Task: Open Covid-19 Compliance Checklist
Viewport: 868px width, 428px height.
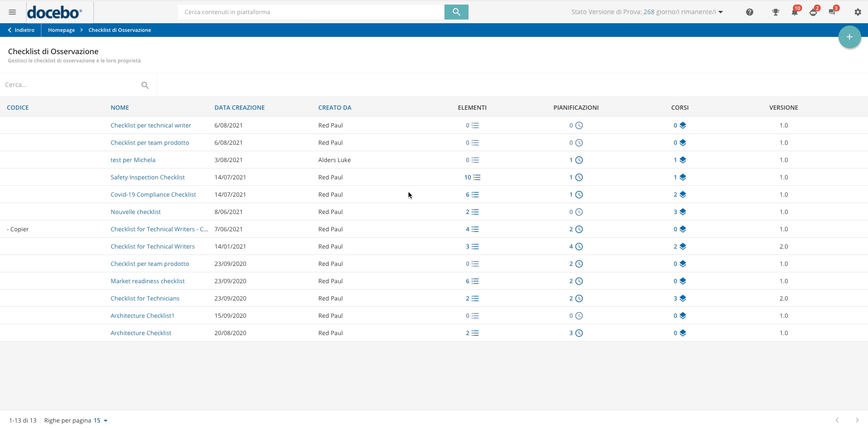Action: (x=153, y=195)
